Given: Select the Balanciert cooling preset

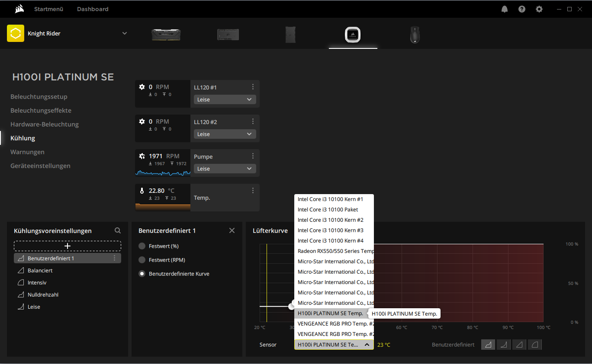Looking at the screenshot, I should 68,270.
